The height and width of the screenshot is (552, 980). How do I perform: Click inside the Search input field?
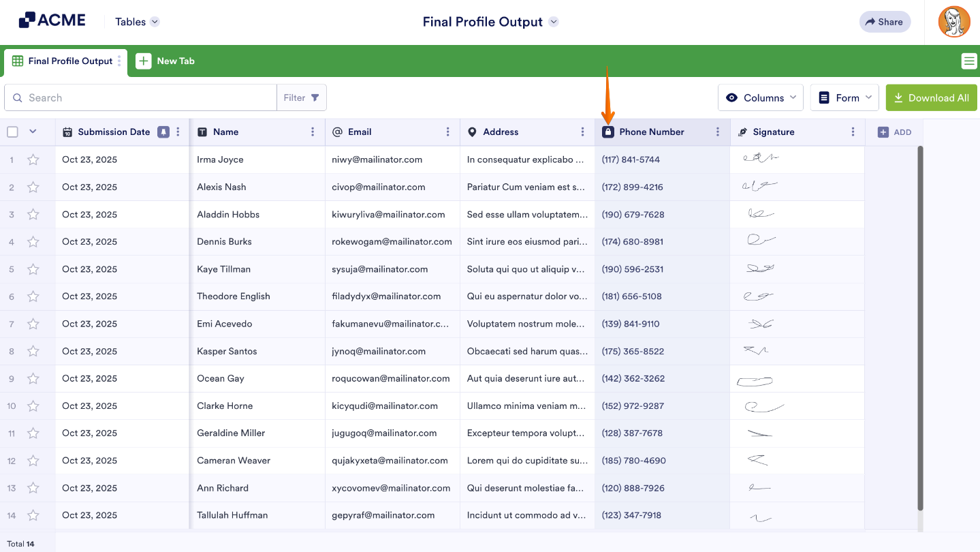click(136, 97)
